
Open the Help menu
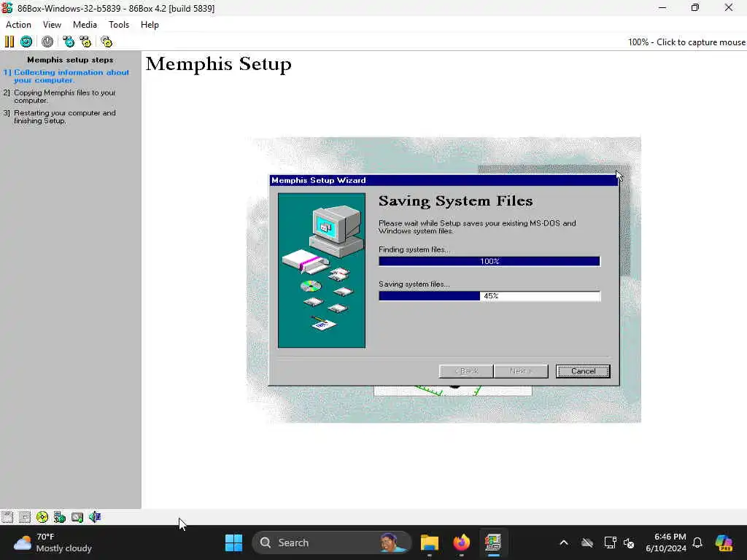click(150, 25)
